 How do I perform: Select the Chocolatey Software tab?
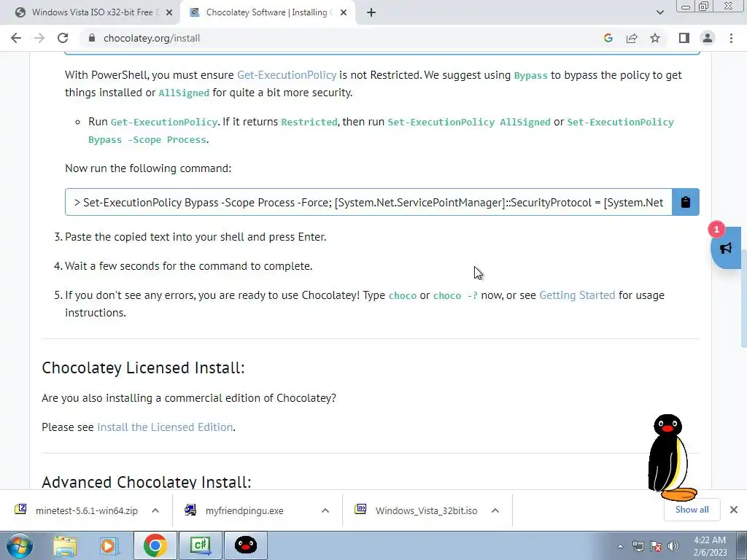267,12
